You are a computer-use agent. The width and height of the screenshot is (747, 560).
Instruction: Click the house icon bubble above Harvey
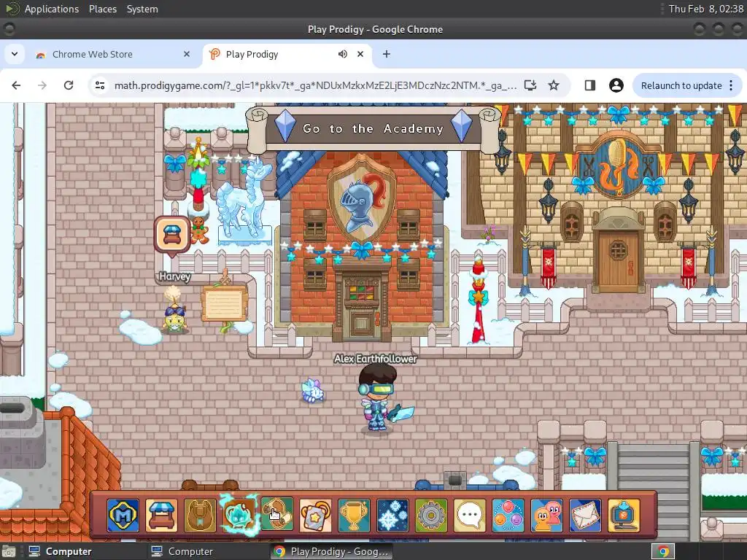(172, 234)
